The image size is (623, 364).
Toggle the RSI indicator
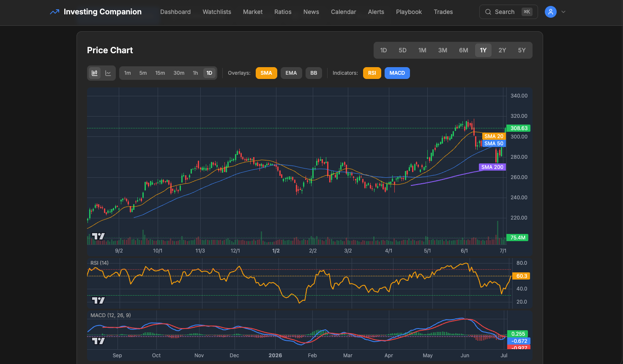coord(372,73)
